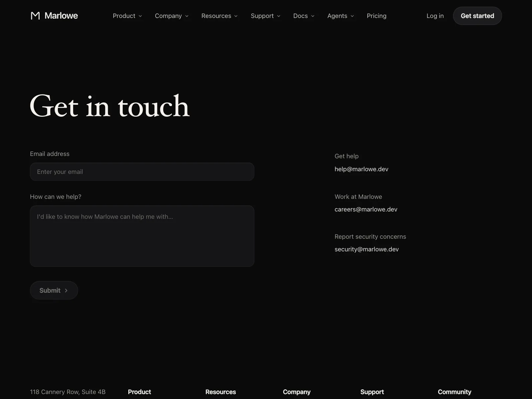Click the Marlowe wordmark in header
Image resolution: width=532 pixels, height=399 pixels.
click(x=61, y=16)
